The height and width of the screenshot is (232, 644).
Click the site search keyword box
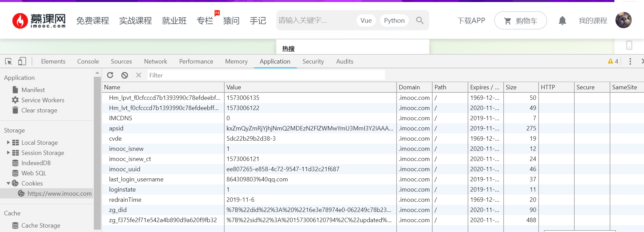pos(316,20)
